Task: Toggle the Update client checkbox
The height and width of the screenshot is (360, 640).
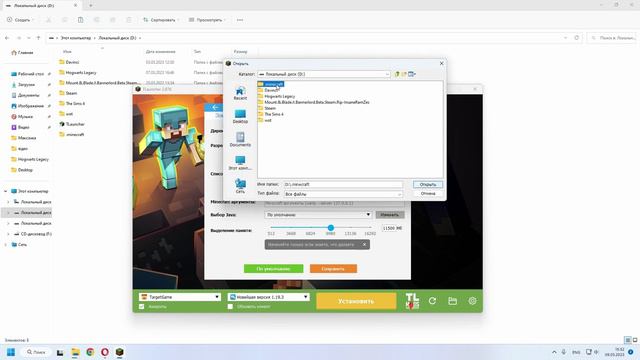Action: [x=230, y=307]
